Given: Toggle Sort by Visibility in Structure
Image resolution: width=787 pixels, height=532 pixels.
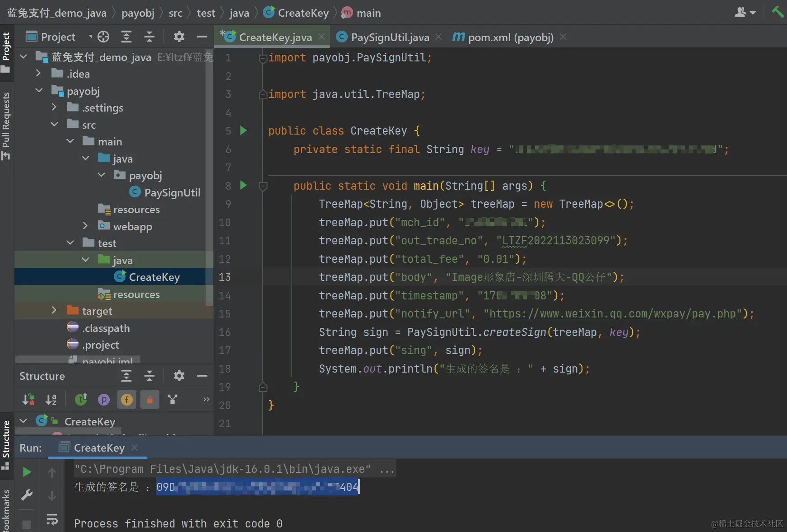Looking at the screenshot, I should coord(28,399).
